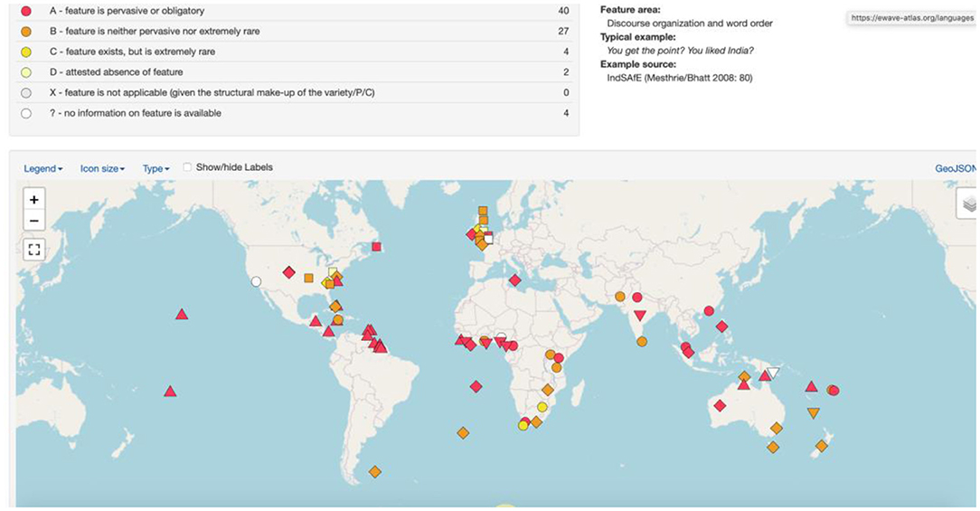Image resolution: width=980 pixels, height=511 pixels.
Task: Select 'X - feature is not applicable' row text
Action: [x=212, y=92]
